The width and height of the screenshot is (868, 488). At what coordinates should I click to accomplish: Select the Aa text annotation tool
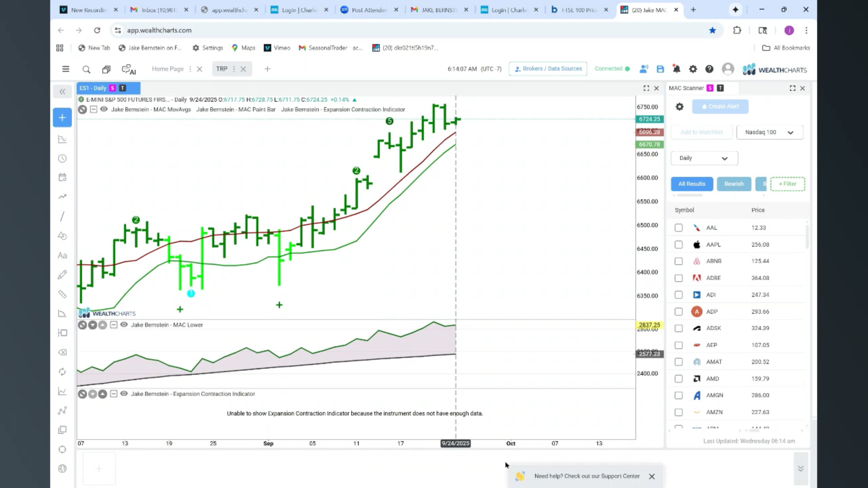[x=62, y=256]
